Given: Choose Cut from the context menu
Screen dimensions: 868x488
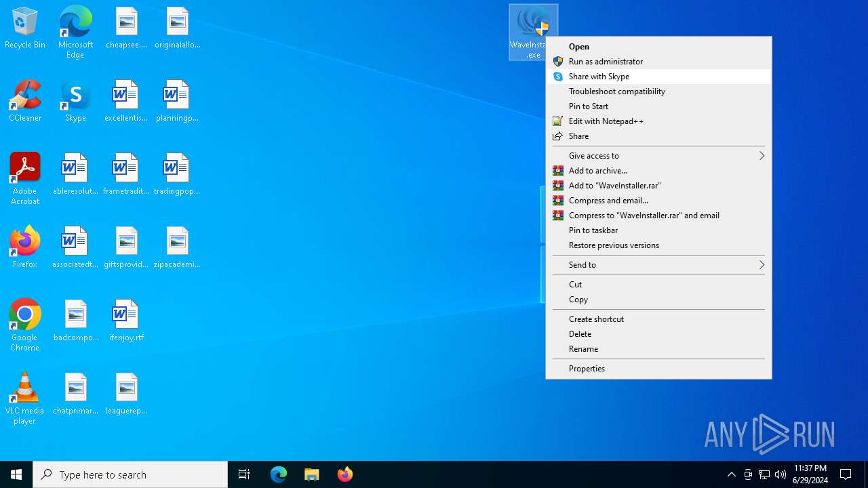Looking at the screenshot, I should [658, 285].
